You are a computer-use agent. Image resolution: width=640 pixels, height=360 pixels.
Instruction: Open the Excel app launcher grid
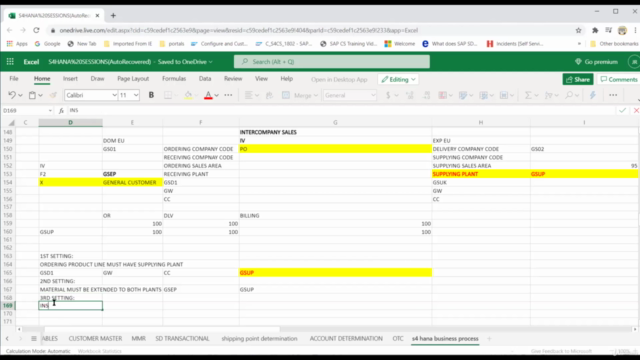tap(10, 62)
